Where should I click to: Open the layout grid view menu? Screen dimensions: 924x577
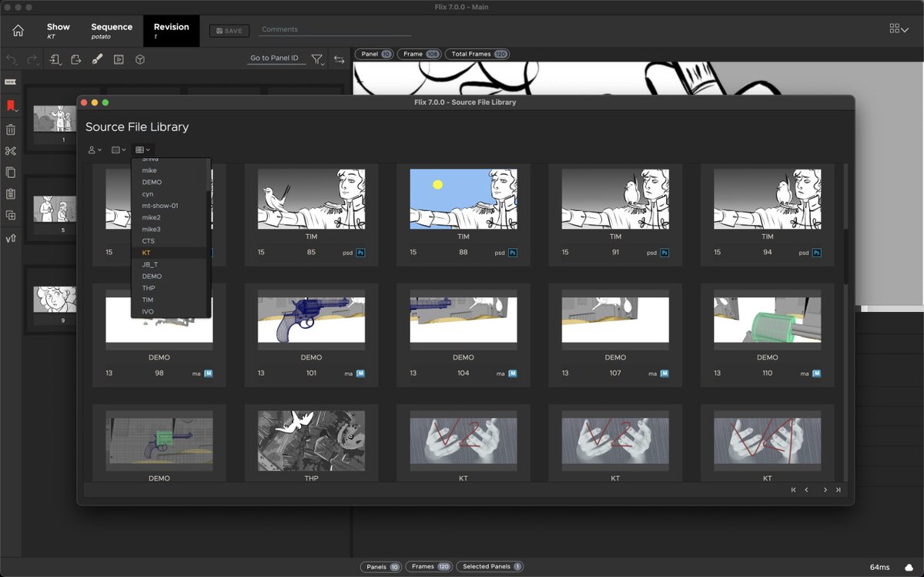[898, 29]
